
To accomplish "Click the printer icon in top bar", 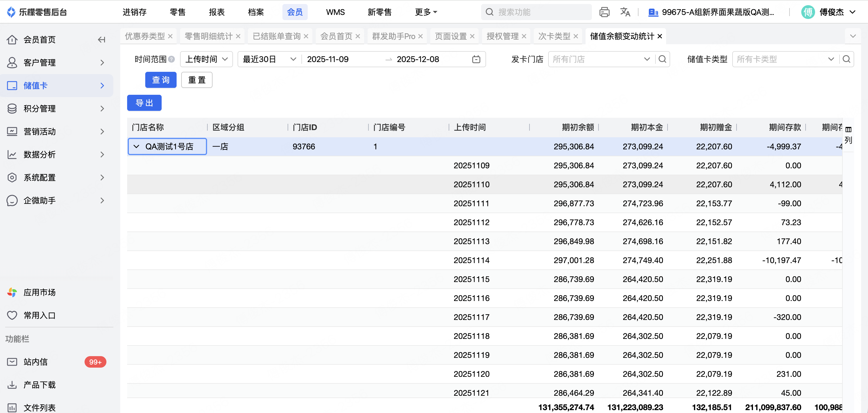I will (x=604, y=12).
